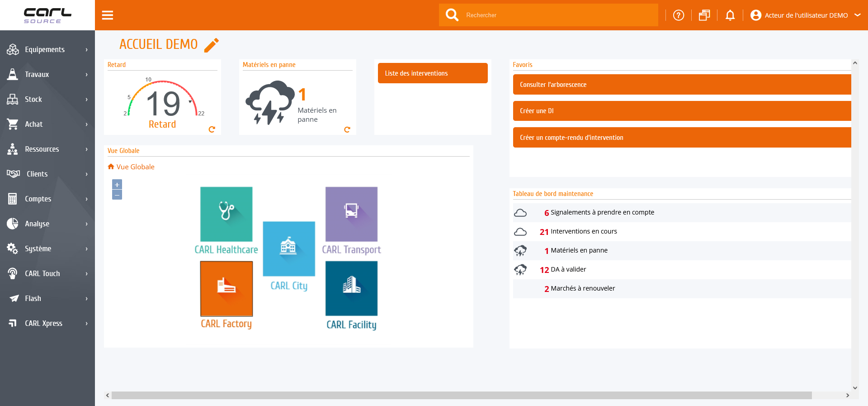The height and width of the screenshot is (406, 868).
Task: Click the CARL Touch finger icon
Action: coord(13,273)
